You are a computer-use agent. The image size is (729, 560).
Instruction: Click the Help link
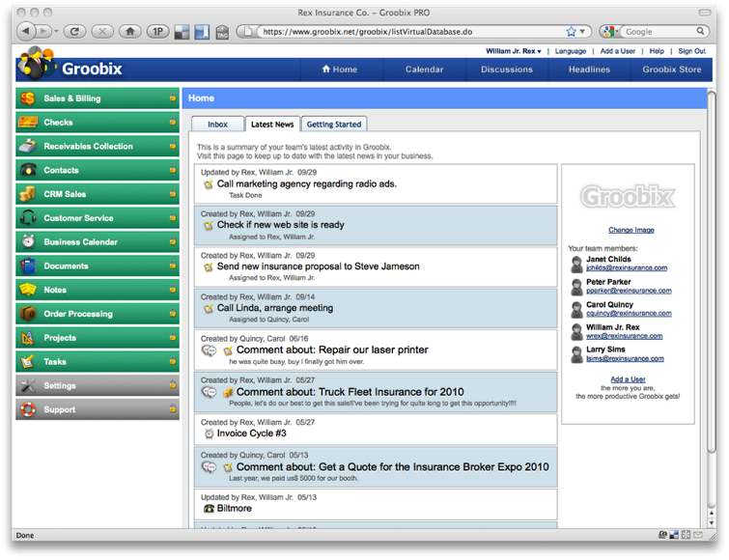657,51
